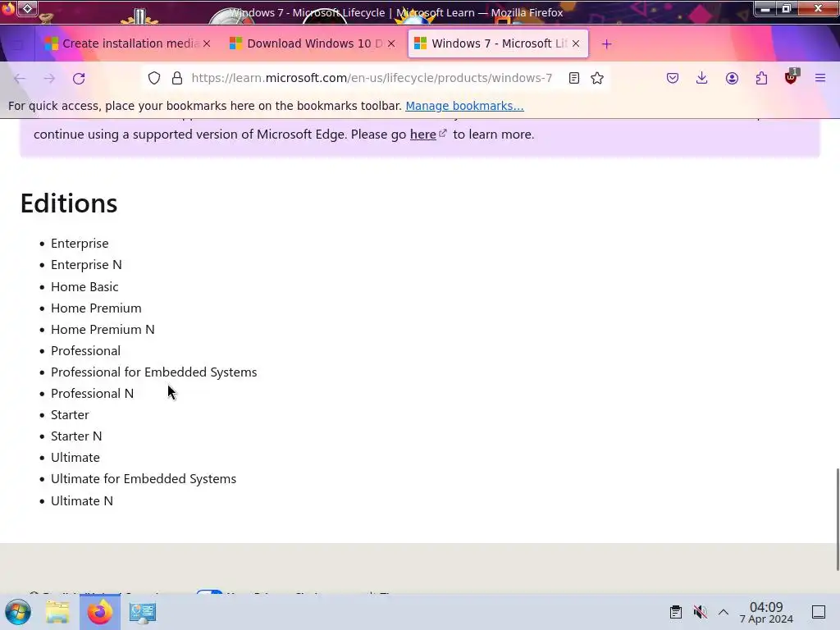Click the clock showing 04:09
The height and width of the screenshot is (630, 840).
pos(766,612)
